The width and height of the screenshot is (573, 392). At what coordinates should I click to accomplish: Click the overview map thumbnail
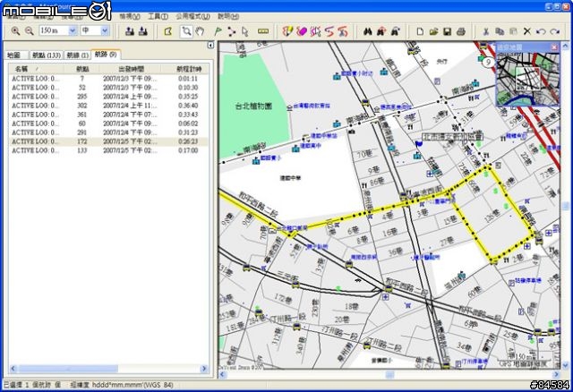(527, 79)
